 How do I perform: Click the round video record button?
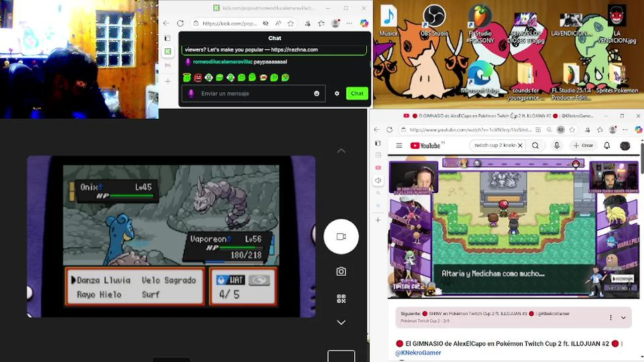tap(341, 236)
